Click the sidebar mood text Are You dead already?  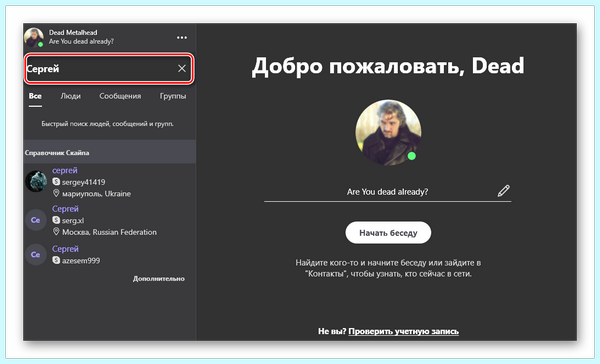pos(81,41)
